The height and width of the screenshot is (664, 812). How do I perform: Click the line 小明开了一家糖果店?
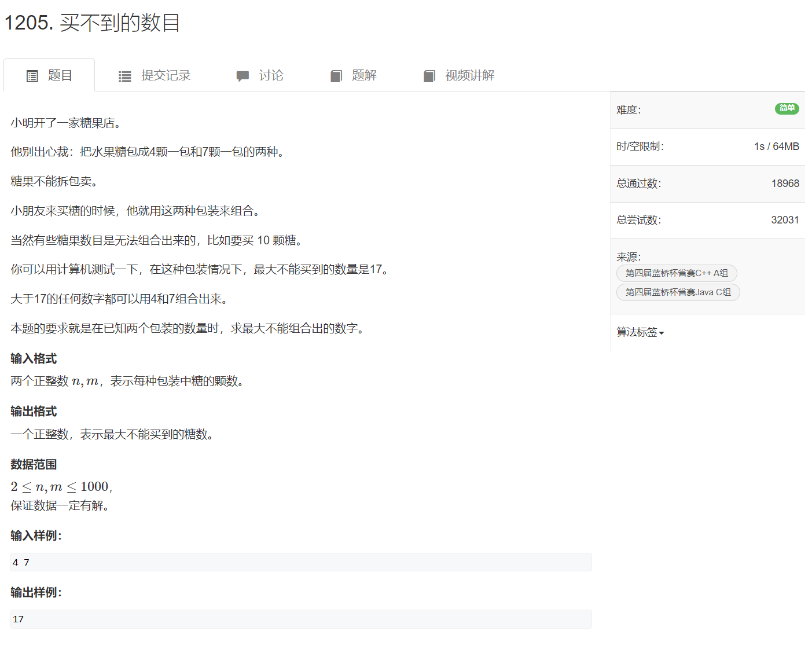click(65, 123)
